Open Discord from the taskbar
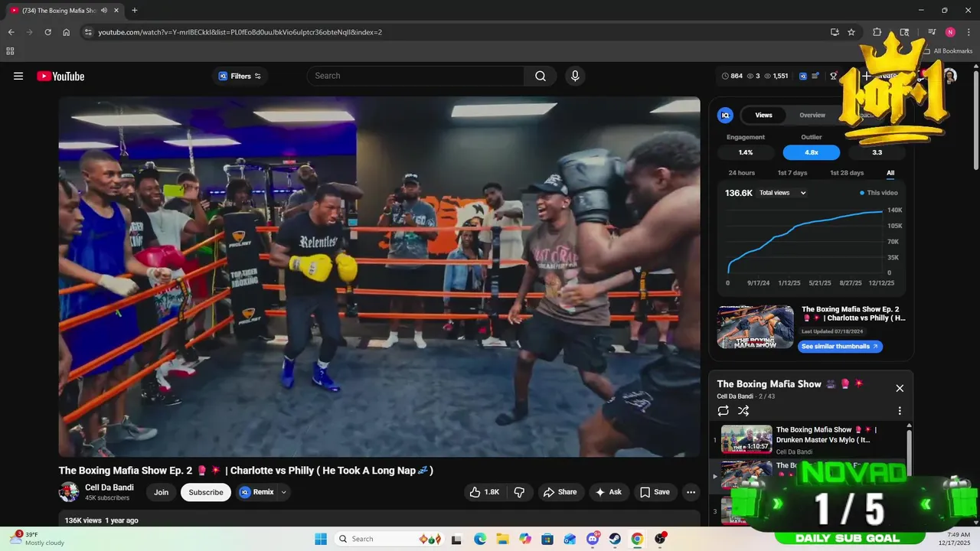Image resolution: width=980 pixels, height=551 pixels. point(593,539)
